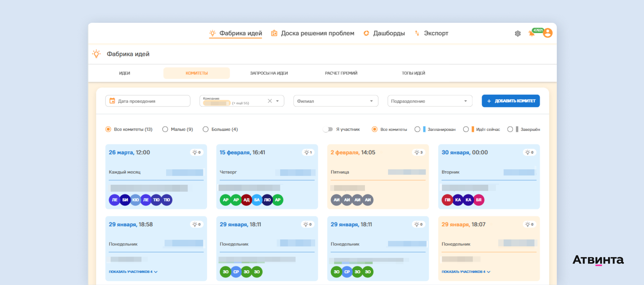644x285 pixels.
Task: Click the БА avatar on 15 февраля card
Action: coord(257,200)
